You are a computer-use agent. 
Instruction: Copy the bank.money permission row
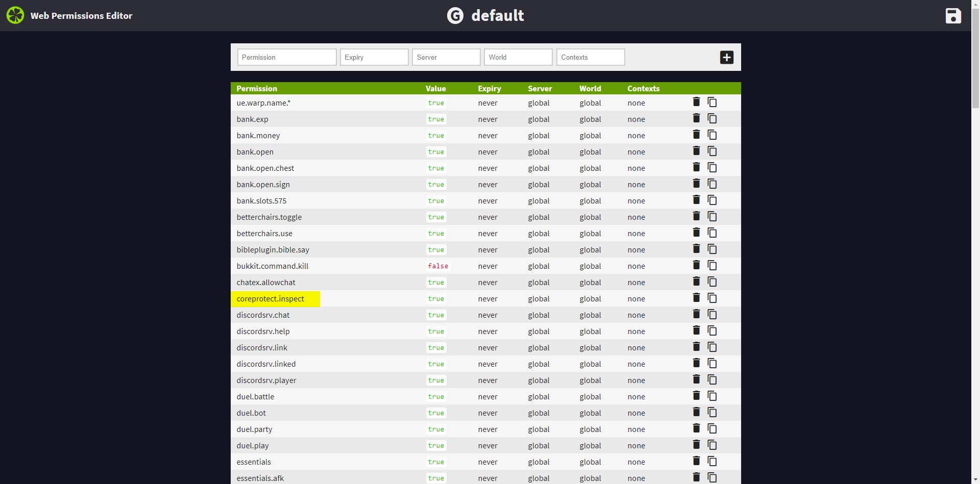(x=712, y=135)
